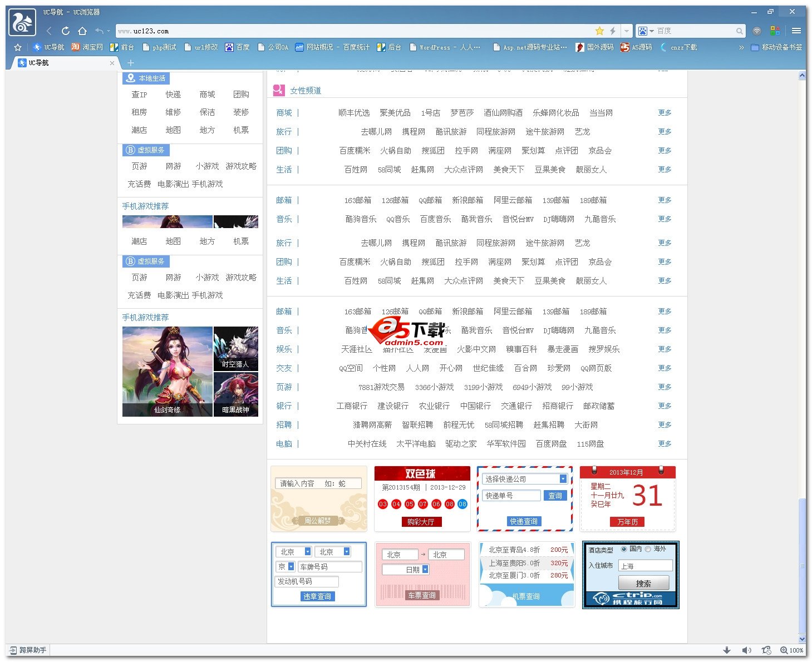812x662 pixels.
Task: Open the 天涯社区 link
Action: click(357, 349)
